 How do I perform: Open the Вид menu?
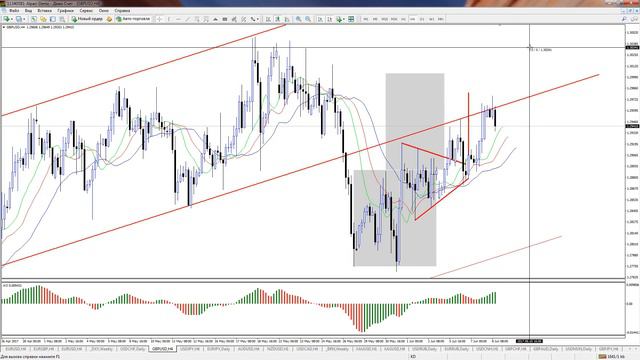(x=28, y=11)
